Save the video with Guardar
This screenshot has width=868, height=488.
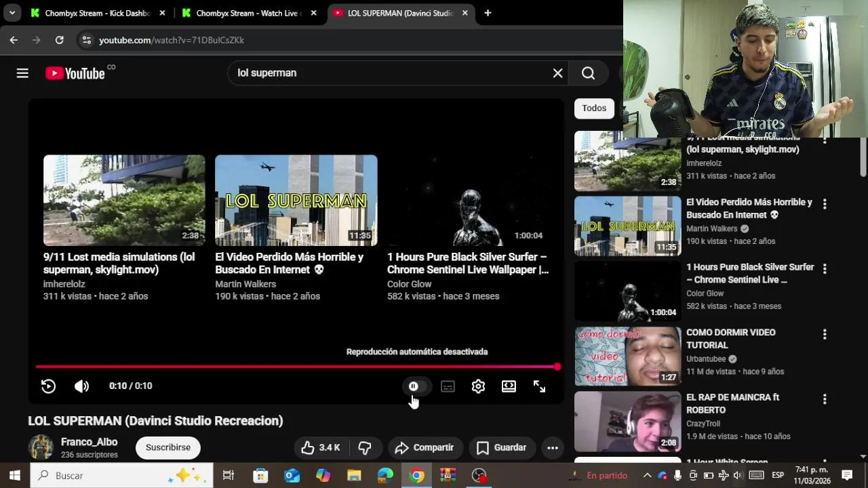[502, 447]
